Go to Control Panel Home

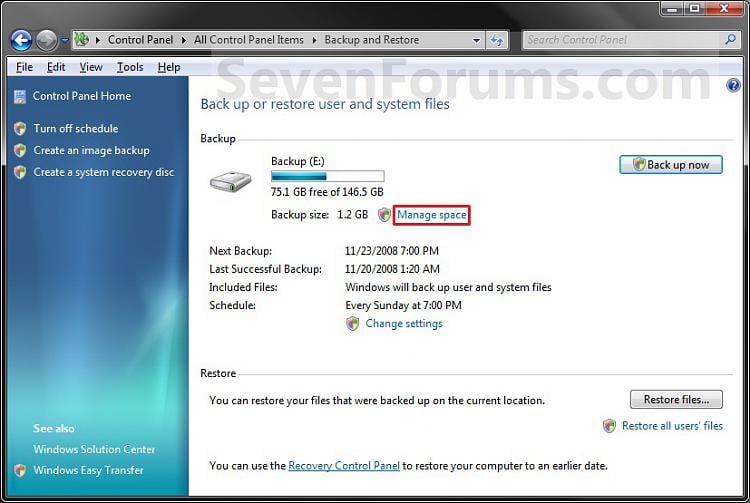coord(82,96)
